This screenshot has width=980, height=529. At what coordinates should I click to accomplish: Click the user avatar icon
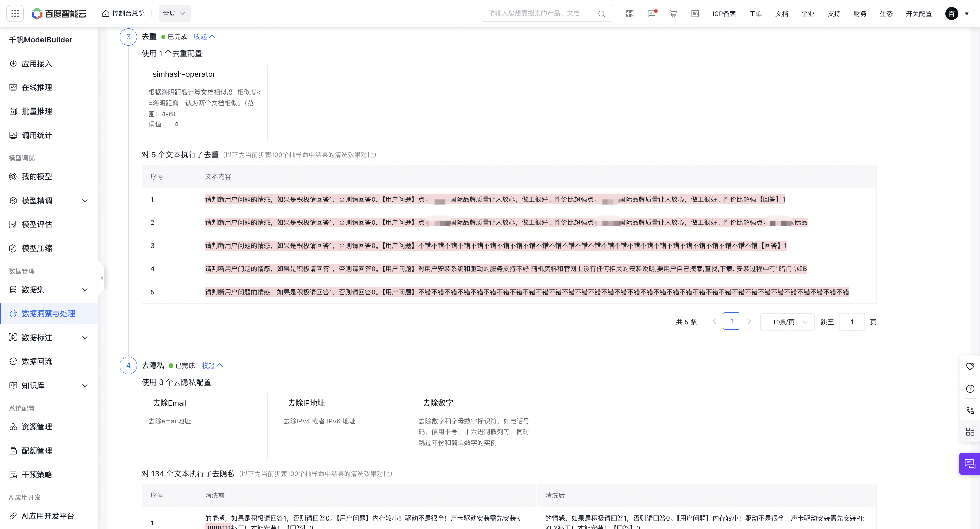click(951, 14)
